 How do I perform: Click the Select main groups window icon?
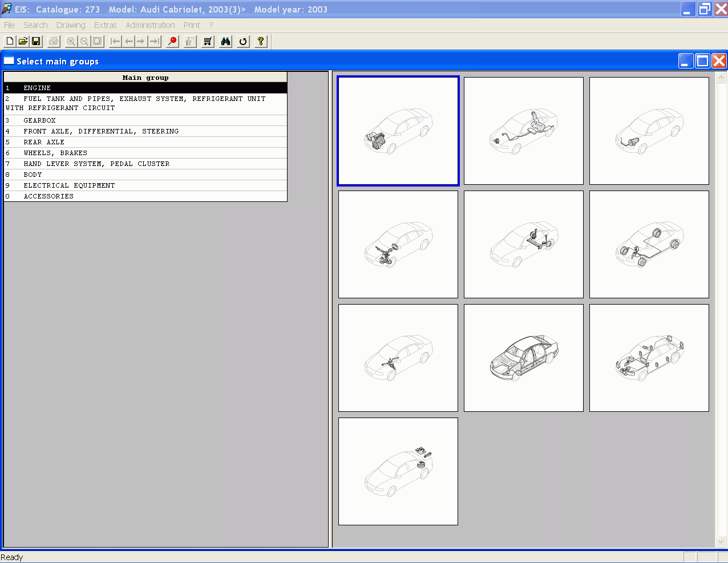(x=9, y=61)
